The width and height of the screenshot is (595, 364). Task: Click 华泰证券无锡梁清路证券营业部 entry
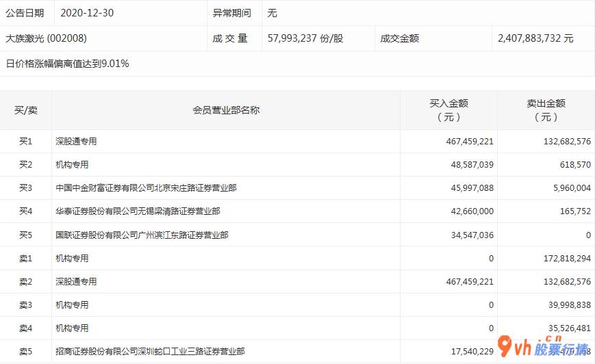138,211
